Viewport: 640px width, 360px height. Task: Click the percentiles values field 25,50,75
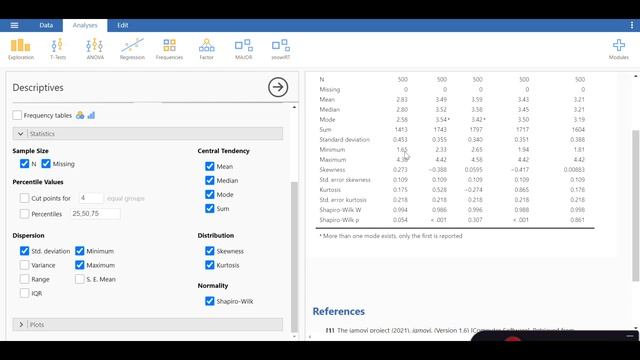[x=96, y=213]
